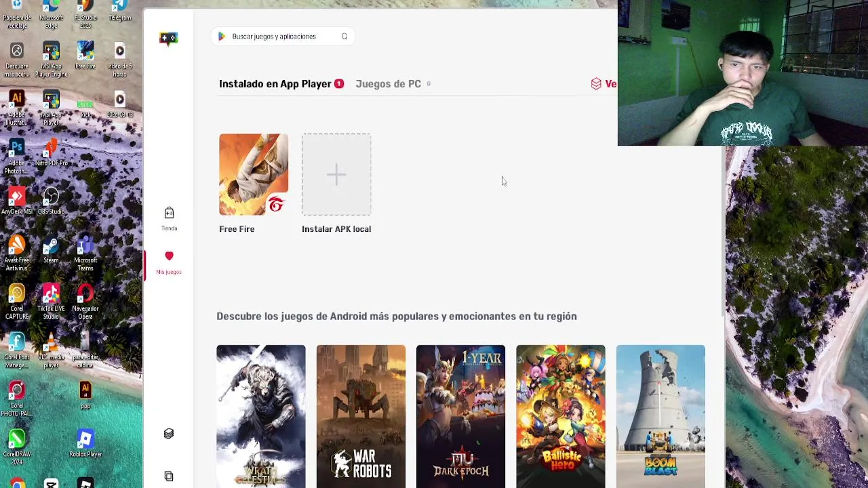Select the MSI App Player desktop shortcut
The image size is (868, 488).
click(x=51, y=107)
